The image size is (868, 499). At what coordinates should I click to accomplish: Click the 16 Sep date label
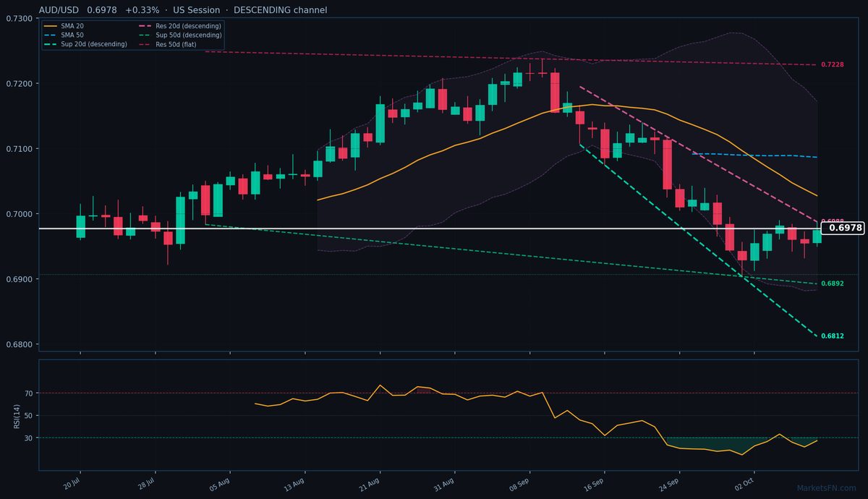(x=595, y=483)
